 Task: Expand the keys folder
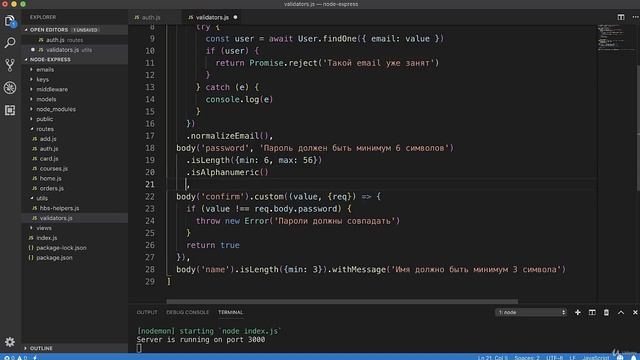(x=42, y=79)
